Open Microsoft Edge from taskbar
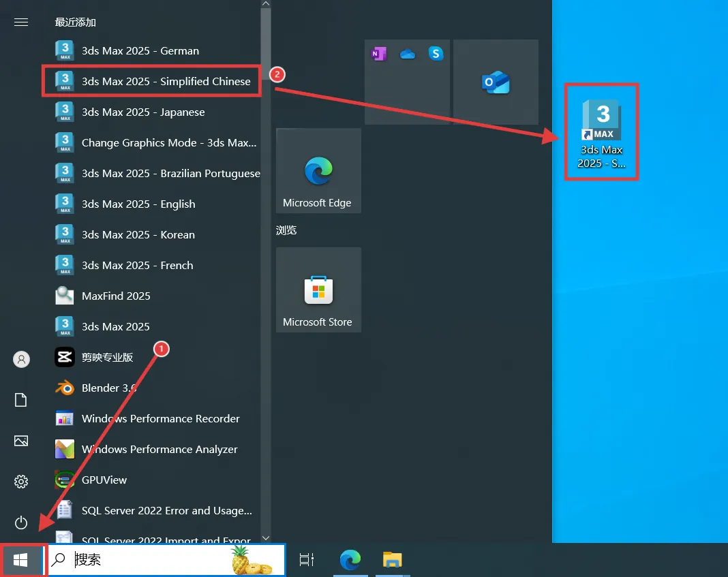Image resolution: width=728 pixels, height=577 pixels. (350, 560)
